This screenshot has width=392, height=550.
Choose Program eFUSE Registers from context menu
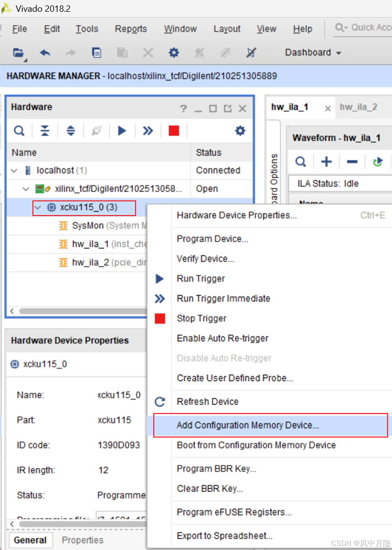coord(269,512)
